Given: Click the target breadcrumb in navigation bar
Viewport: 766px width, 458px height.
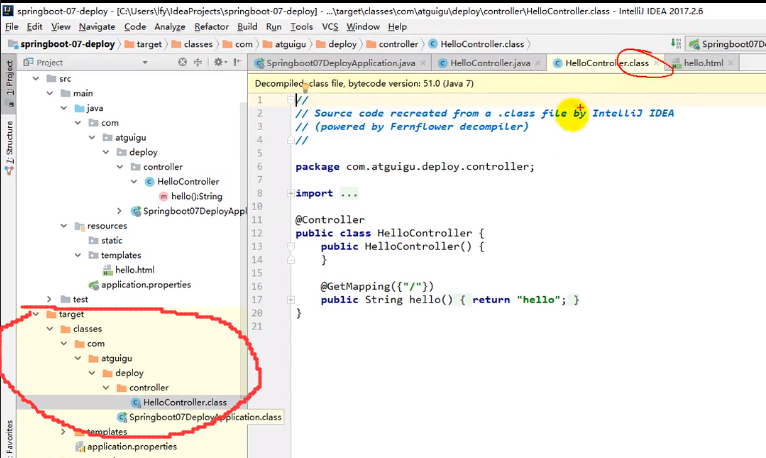Looking at the screenshot, I should coord(143,44).
